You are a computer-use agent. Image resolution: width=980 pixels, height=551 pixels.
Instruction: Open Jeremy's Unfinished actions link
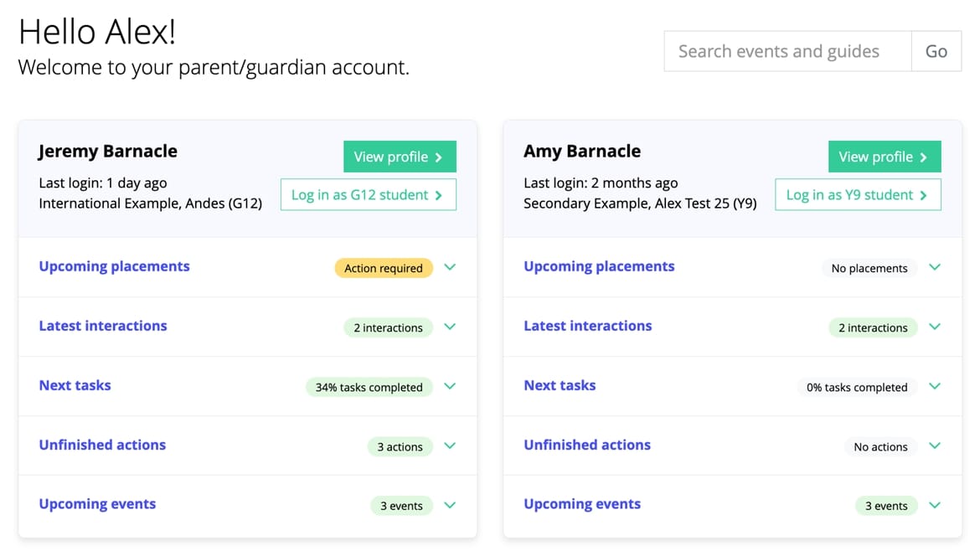(102, 445)
